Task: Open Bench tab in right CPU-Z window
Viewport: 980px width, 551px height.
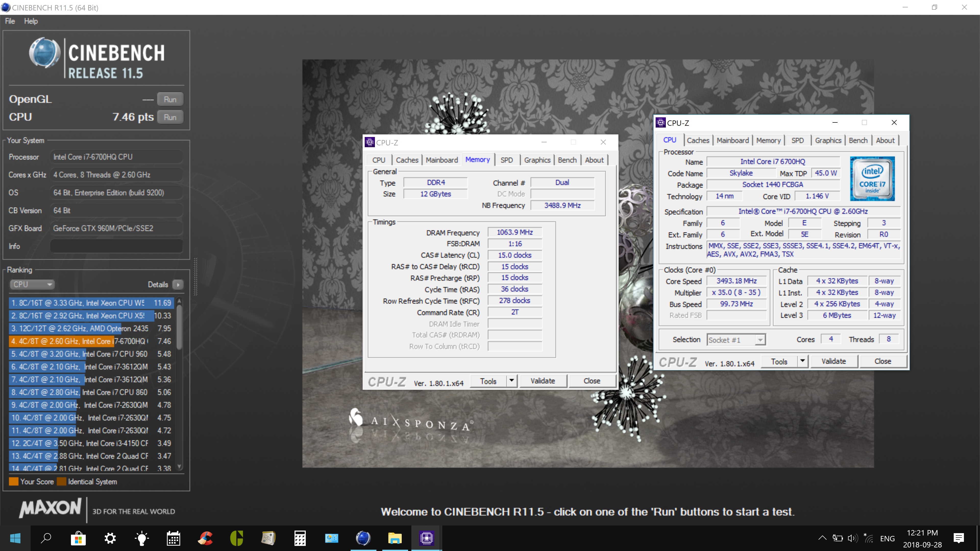Action: tap(858, 140)
